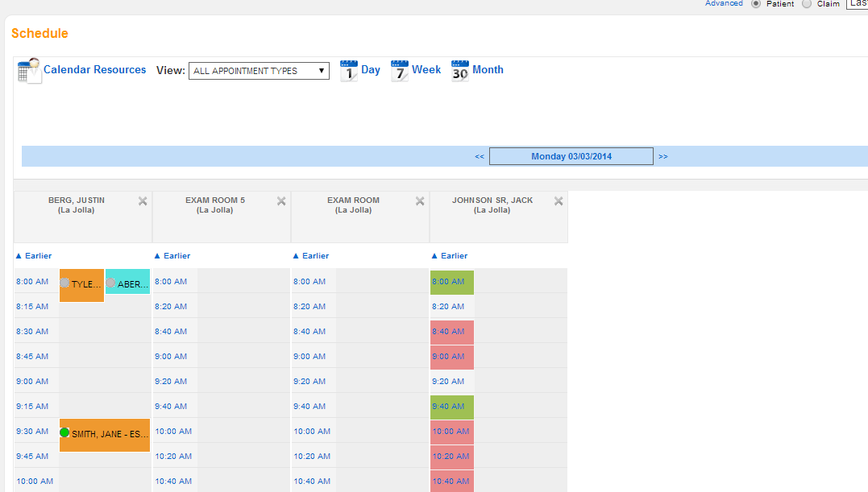Select the Patient radio button
Viewport: 868px width, 492px height.
point(756,4)
